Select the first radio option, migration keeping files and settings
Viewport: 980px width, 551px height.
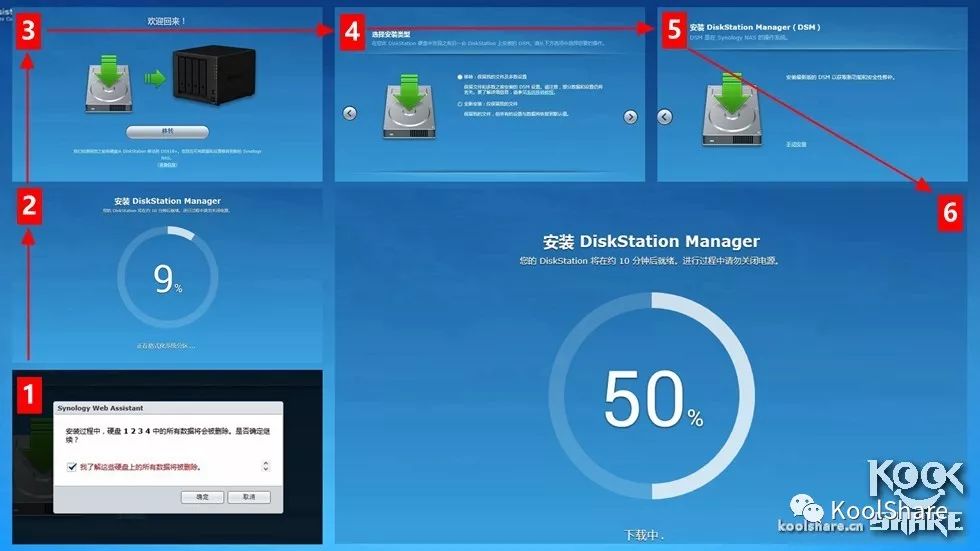[460, 77]
